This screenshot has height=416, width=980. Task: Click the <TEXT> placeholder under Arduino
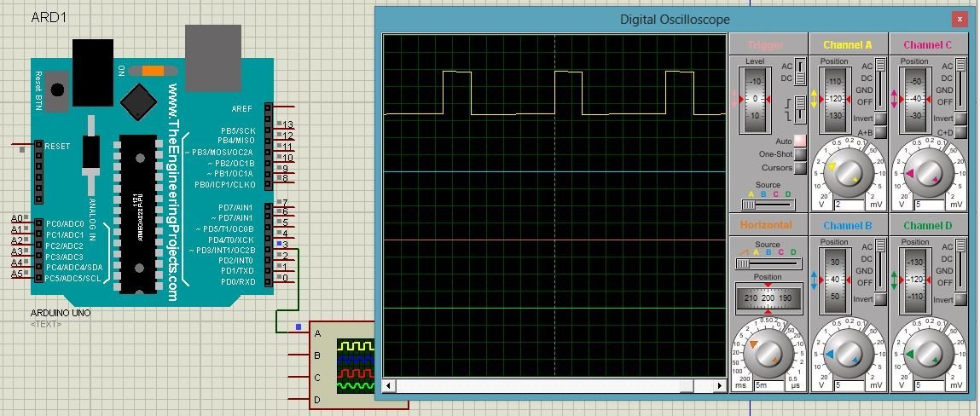point(46,324)
